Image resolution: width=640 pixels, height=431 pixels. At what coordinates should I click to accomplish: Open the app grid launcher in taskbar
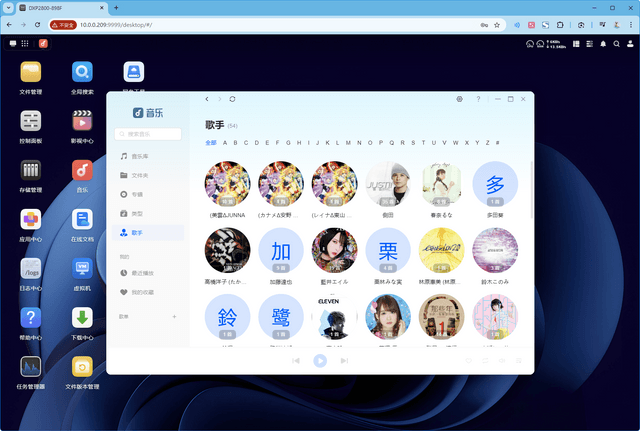pyautogui.click(x=25, y=44)
